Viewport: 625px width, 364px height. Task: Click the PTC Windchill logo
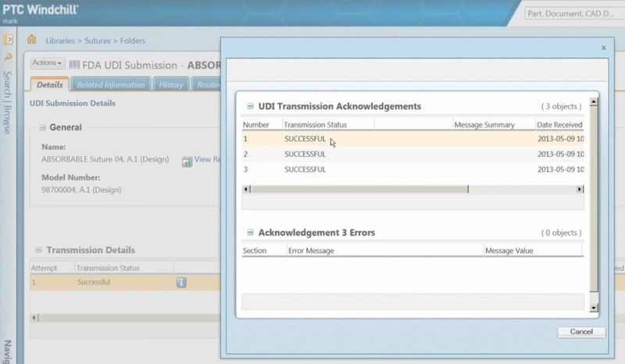click(x=41, y=9)
